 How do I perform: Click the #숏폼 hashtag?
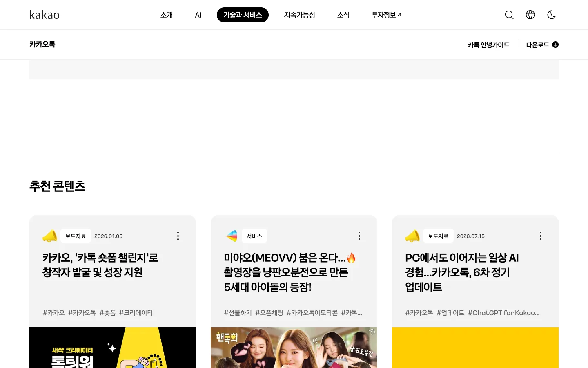pyautogui.click(x=107, y=313)
